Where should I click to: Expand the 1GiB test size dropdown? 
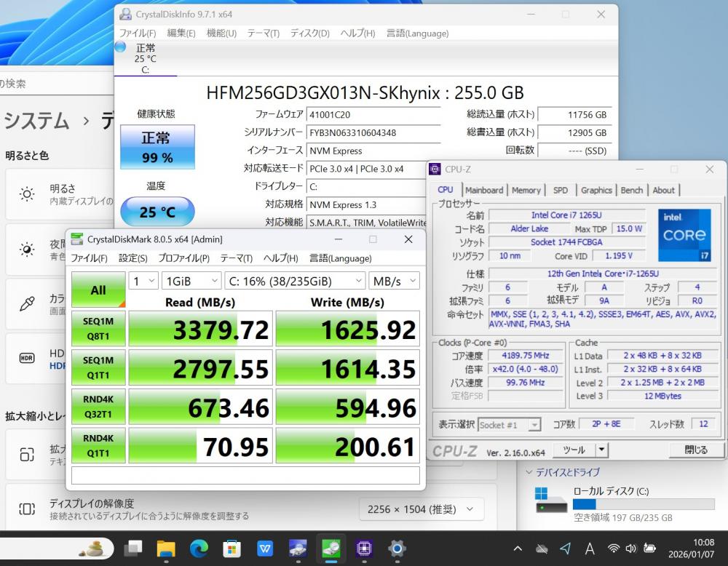click(x=191, y=281)
